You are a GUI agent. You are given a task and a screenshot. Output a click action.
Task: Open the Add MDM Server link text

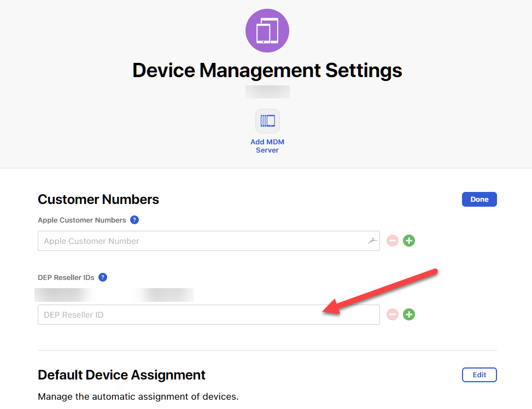click(x=267, y=145)
